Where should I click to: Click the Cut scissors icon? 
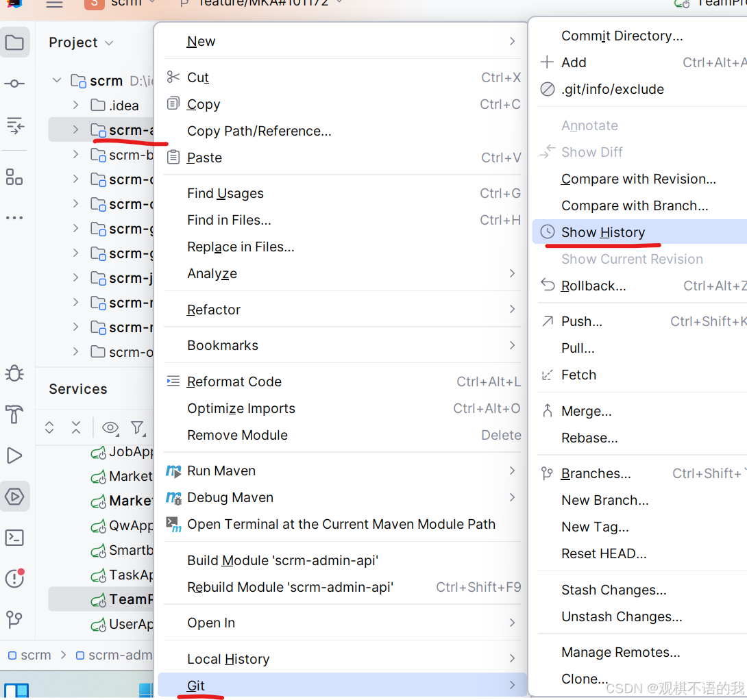tap(173, 77)
